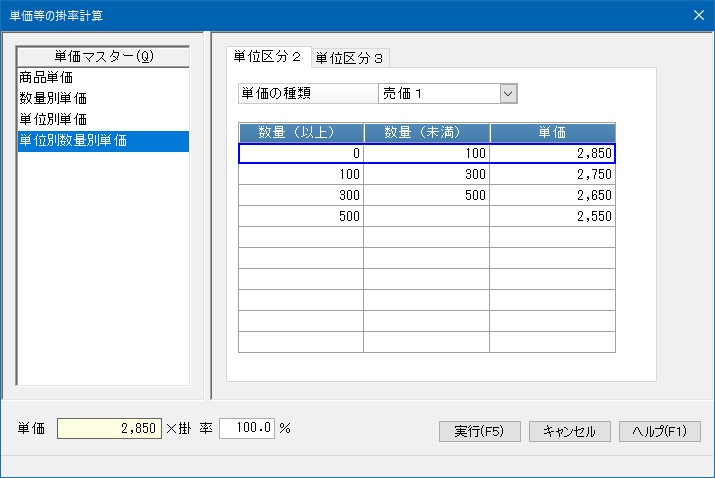Choose 単位別単価 from the list
Viewport: 715px width, 478px height.
52,119
